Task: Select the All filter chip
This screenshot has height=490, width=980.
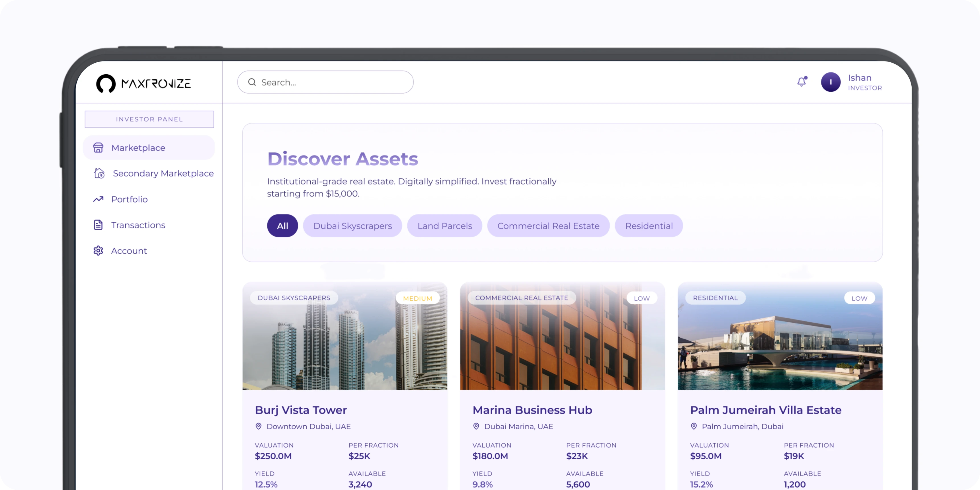Action: point(282,225)
